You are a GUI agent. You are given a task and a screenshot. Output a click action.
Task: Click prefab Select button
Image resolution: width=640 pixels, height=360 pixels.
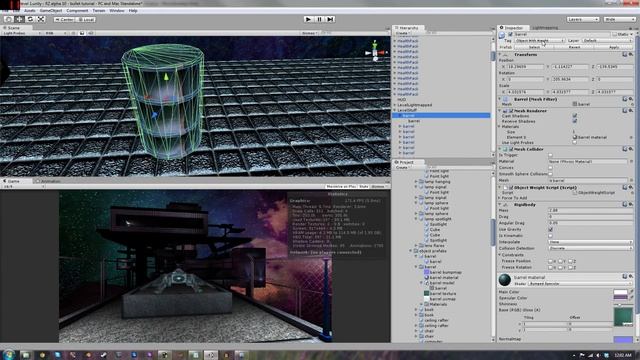534,47
